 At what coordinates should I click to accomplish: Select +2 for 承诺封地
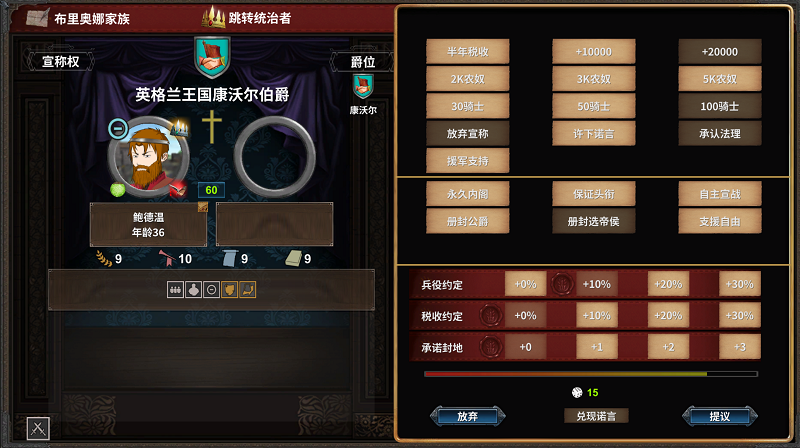[x=668, y=347]
